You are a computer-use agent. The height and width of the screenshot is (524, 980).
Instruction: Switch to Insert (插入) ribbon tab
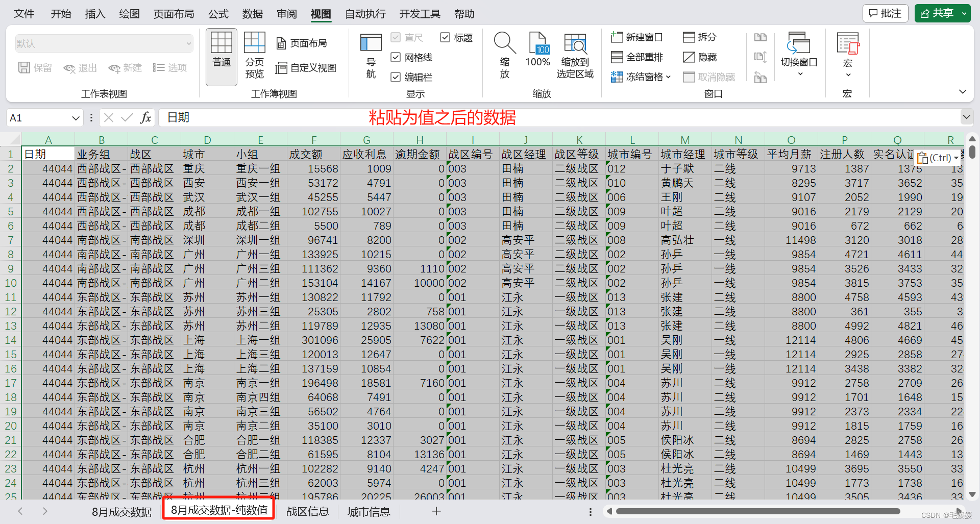coord(95,14)
